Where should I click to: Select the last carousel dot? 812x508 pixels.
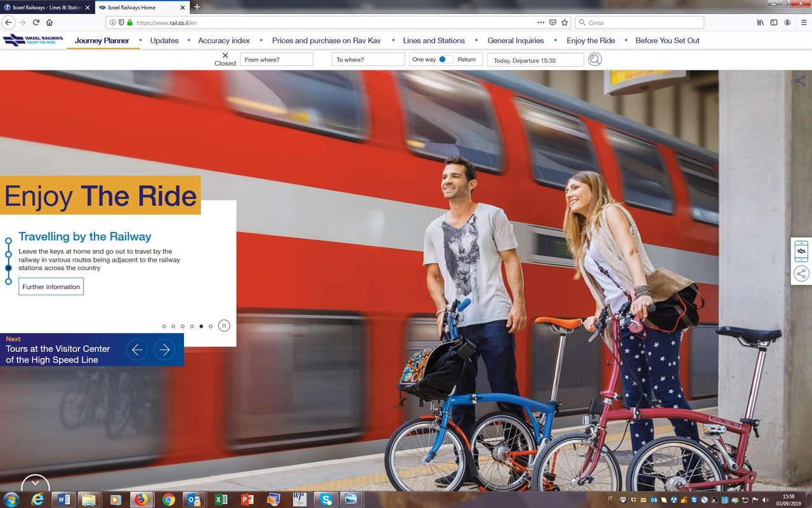[x=211, y=326]
